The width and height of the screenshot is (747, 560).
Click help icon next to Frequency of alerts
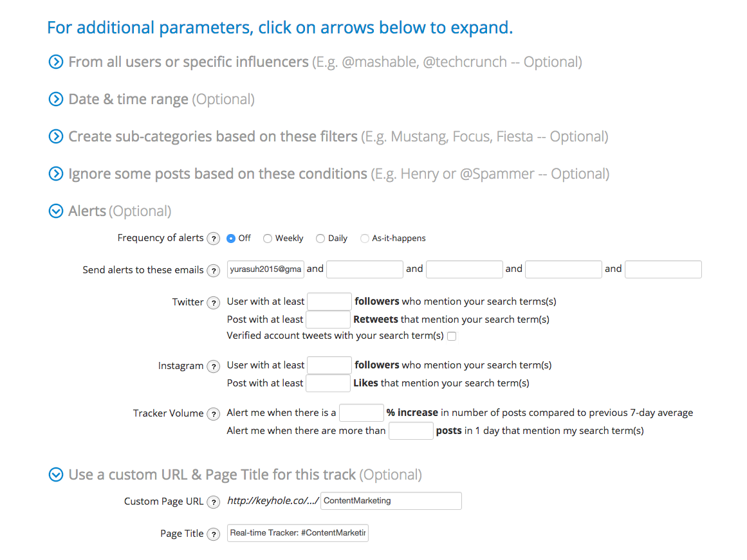tap(214, 239)
